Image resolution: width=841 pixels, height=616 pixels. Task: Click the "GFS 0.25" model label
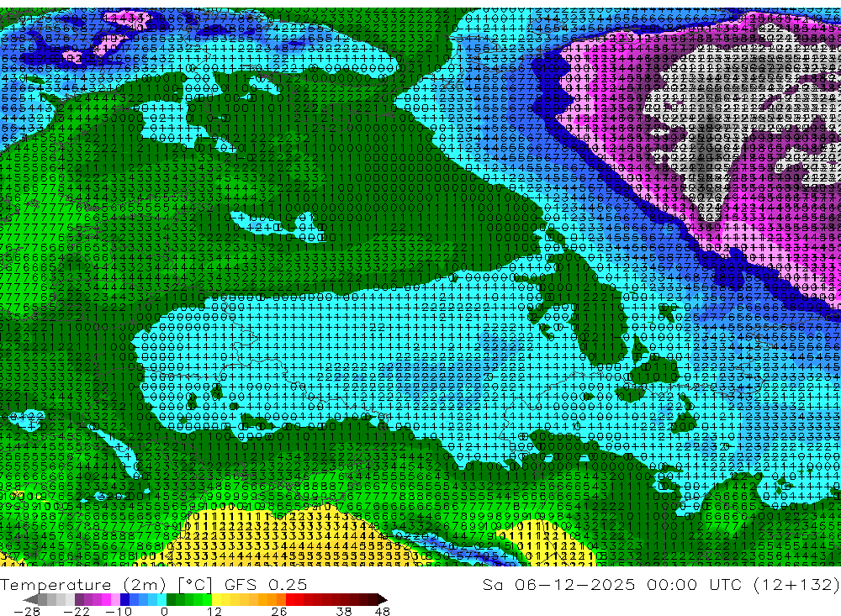click(266, 584)
